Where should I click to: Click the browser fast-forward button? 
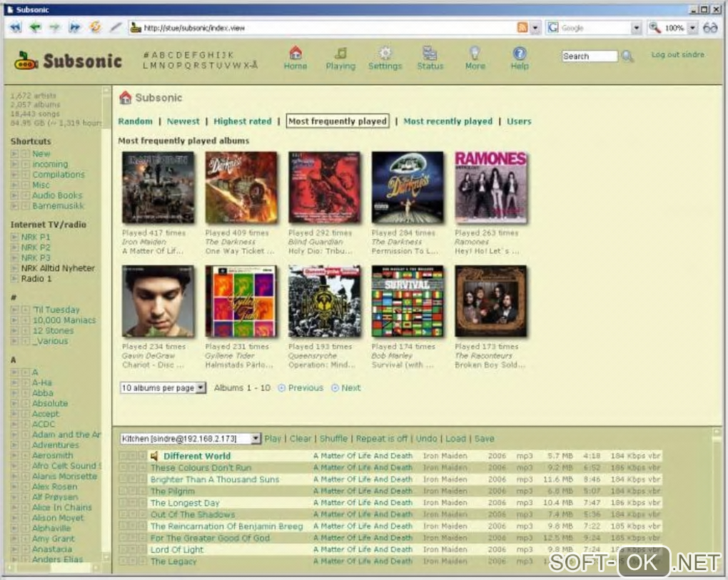pos(74,28)
